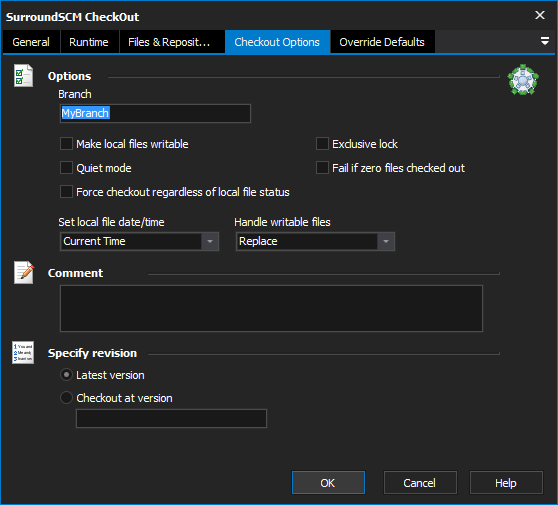Choose the Checkout at version option
The image size is (558, 505).
(x=66, y=398)
